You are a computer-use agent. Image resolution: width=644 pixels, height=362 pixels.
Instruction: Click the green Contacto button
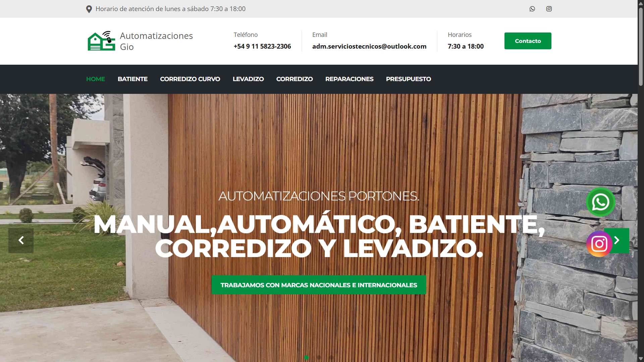528,41
